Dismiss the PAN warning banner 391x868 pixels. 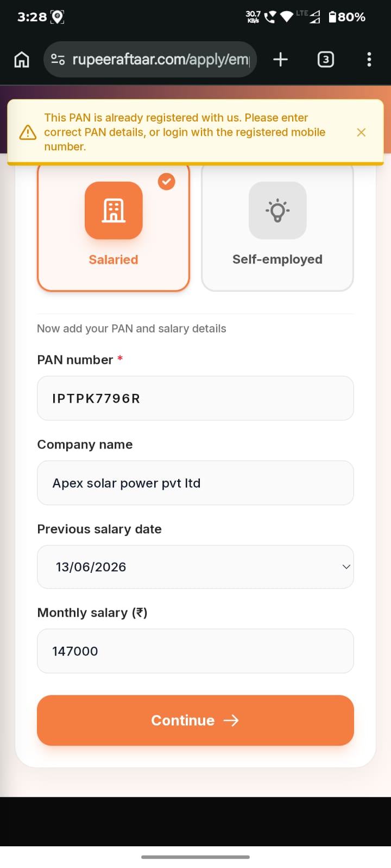tap(361, 132)
